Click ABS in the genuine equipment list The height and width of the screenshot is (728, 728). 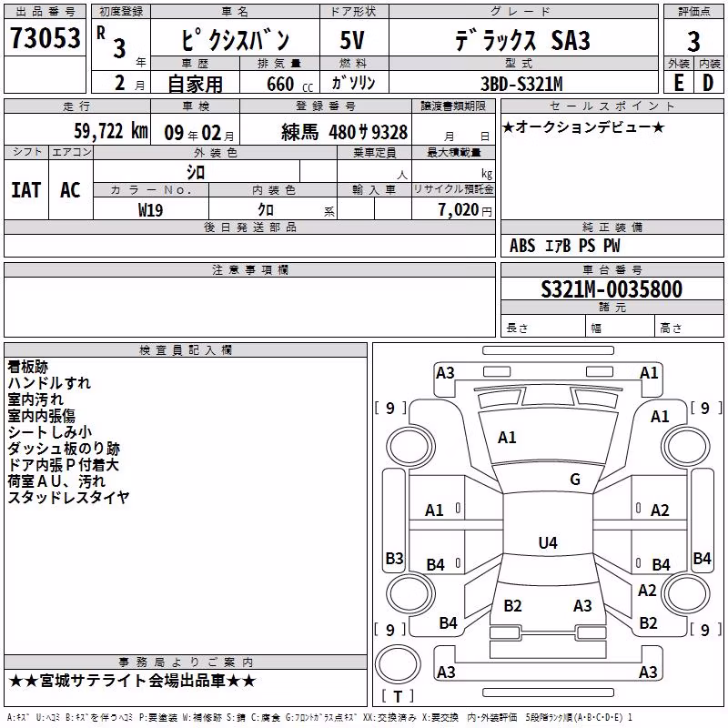522,246
